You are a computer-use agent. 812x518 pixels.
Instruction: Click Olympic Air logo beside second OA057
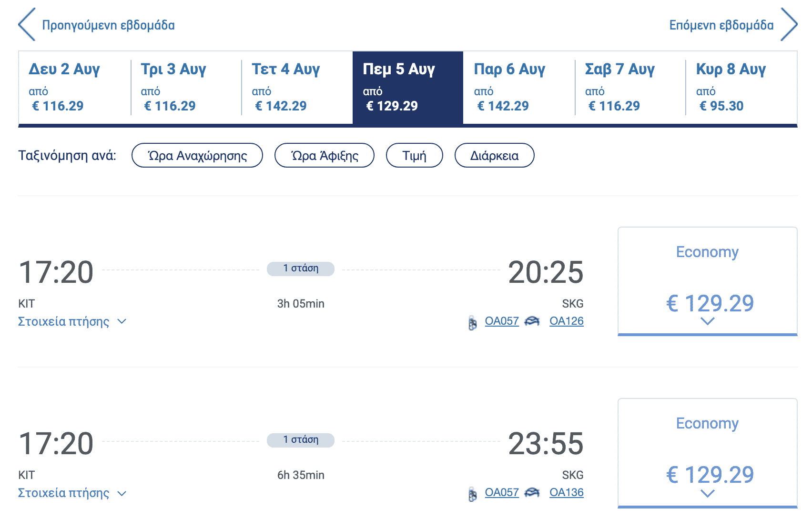472,494
